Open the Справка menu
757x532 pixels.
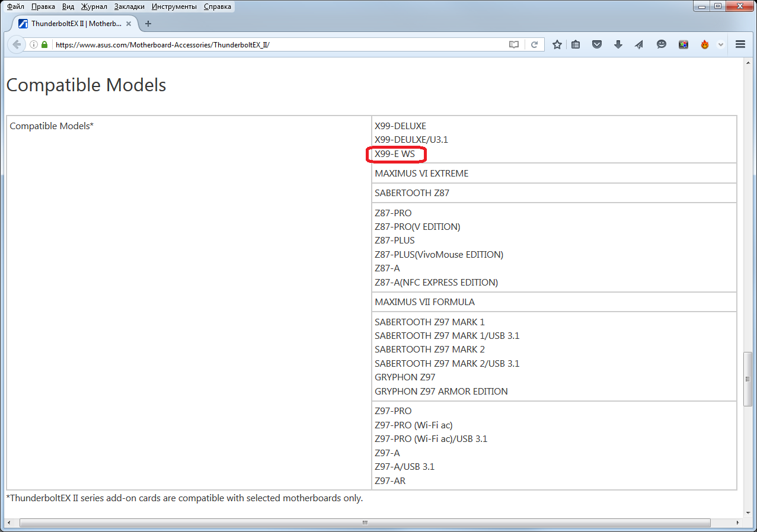(218, 7)
